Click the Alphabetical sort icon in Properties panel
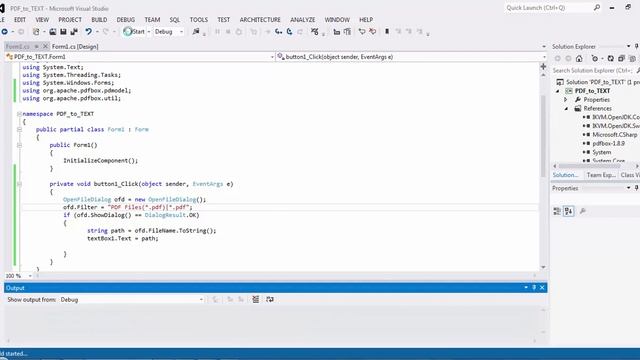This screenshot has width=640, height=360. click(569, 211)
